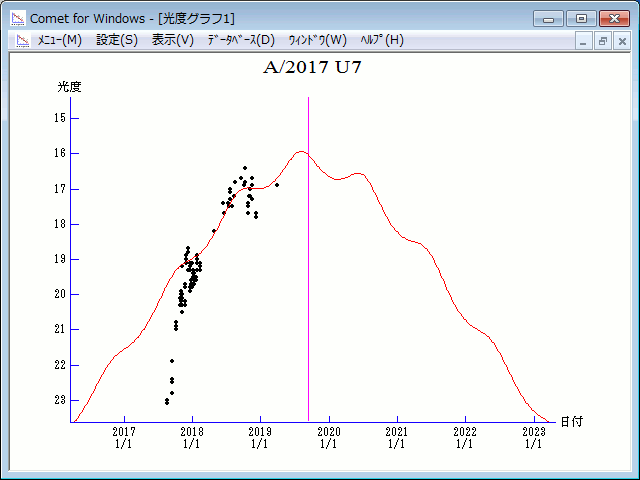The width and height of the screenshot is (640, 480).
Task: Open the ﾒﾆｭｰ(M) menu
Action: tap(59, 40)
